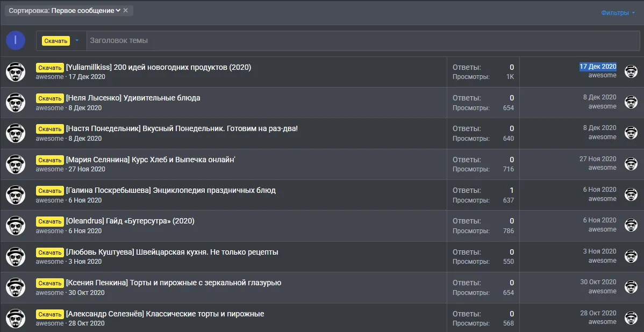Click author avatar beside Настя Понедельник thread

pos(16,133)
